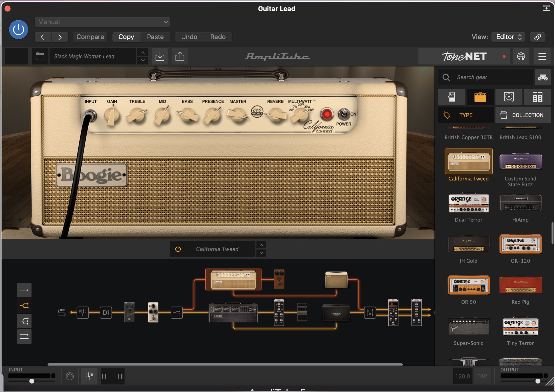This screenshot has height=392, width=555.
Task: Click the TAP tempo button
Action: 482,376
